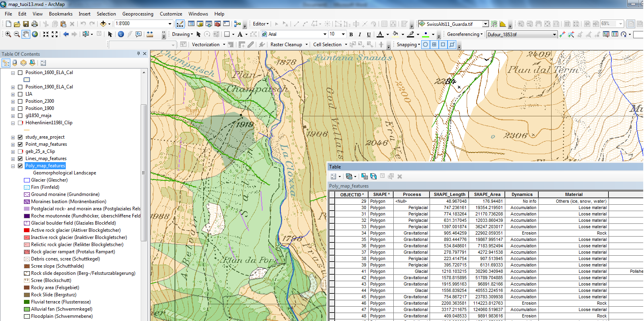The image size is (644, 321).
Task: Open the ArcToolbox window icon
Action: coord(218,24)
